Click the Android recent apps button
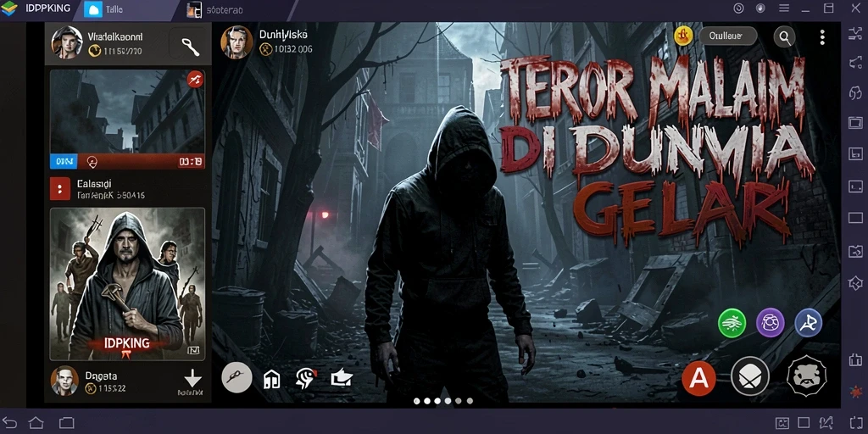The image size is (868, 434). (x=66, y=423)
